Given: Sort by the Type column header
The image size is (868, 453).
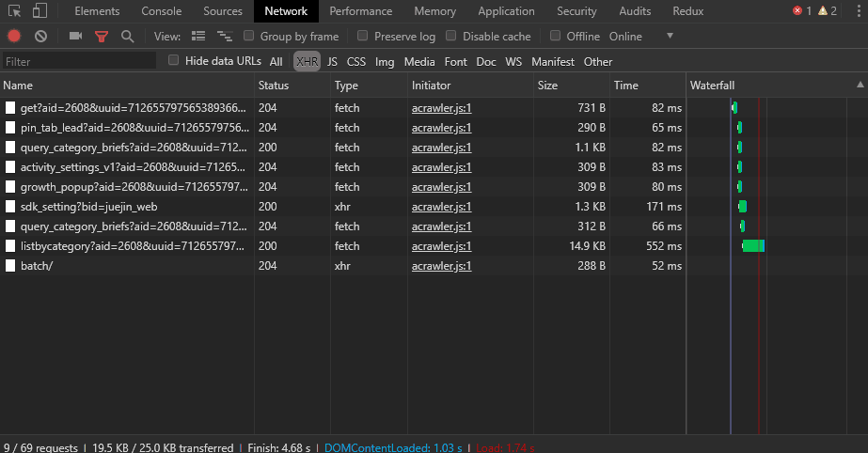Looking at the screenshot, I should tap(369, 86).
